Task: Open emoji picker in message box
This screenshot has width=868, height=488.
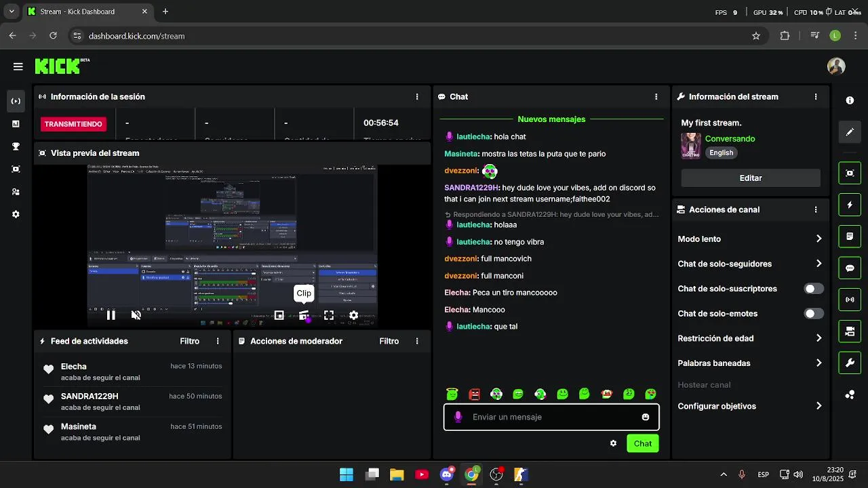Action: click(646, 417)
